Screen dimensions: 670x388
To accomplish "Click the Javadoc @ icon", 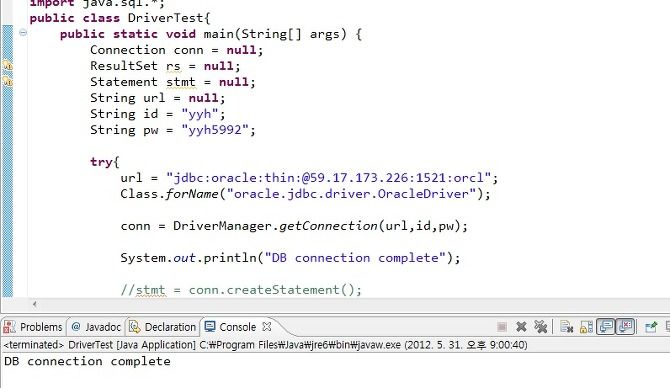I will (x=76, y=327).
